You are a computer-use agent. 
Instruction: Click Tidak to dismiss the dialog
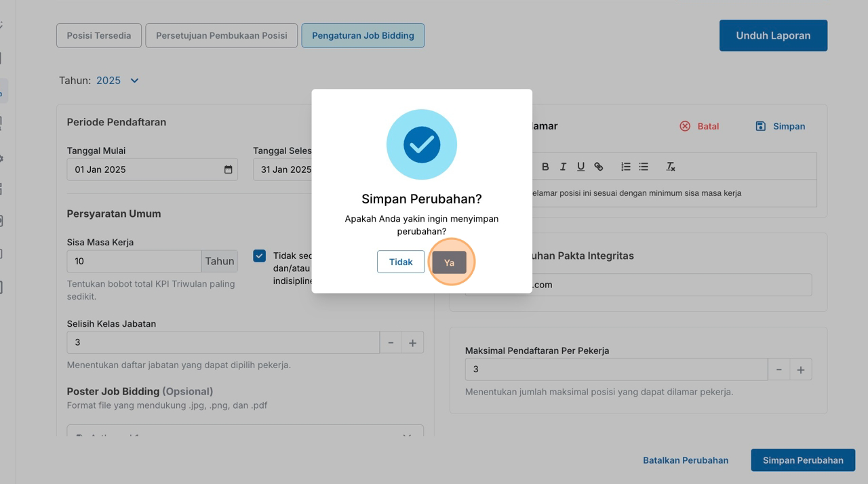click(x=401, y=262)
